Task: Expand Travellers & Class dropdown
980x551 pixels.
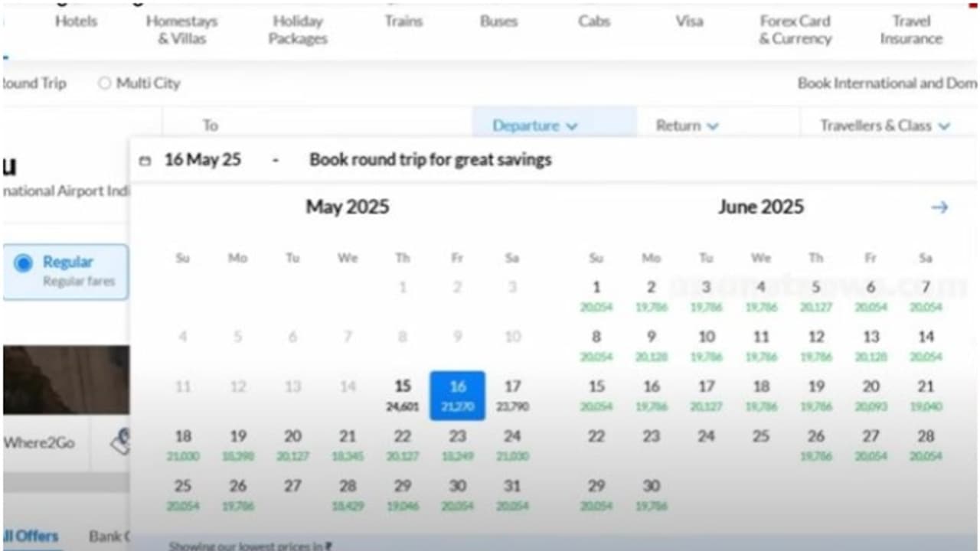Action: click(x=884, y=126)
